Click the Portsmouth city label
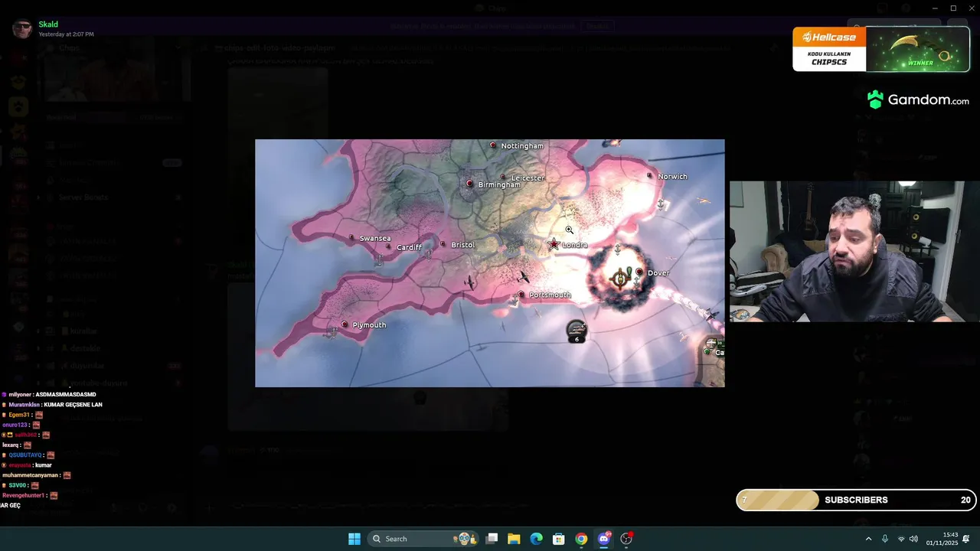This screenshot has width=980, height=551. [550, 295]
